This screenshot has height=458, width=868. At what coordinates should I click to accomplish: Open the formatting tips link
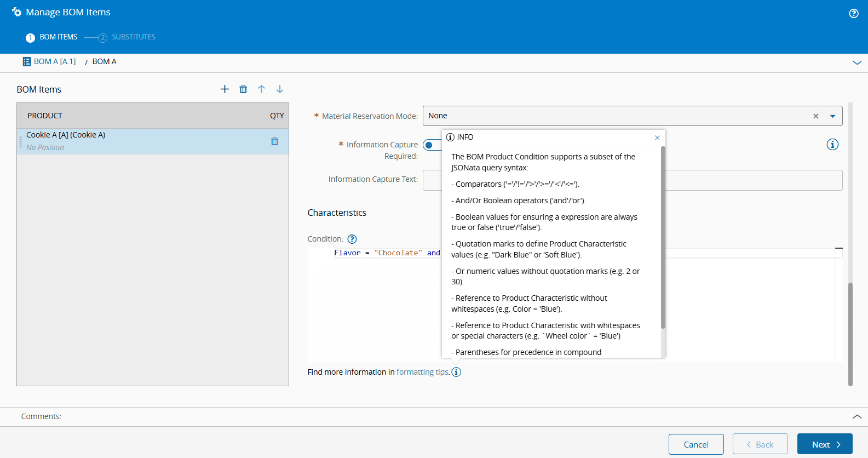coord(422,372)
